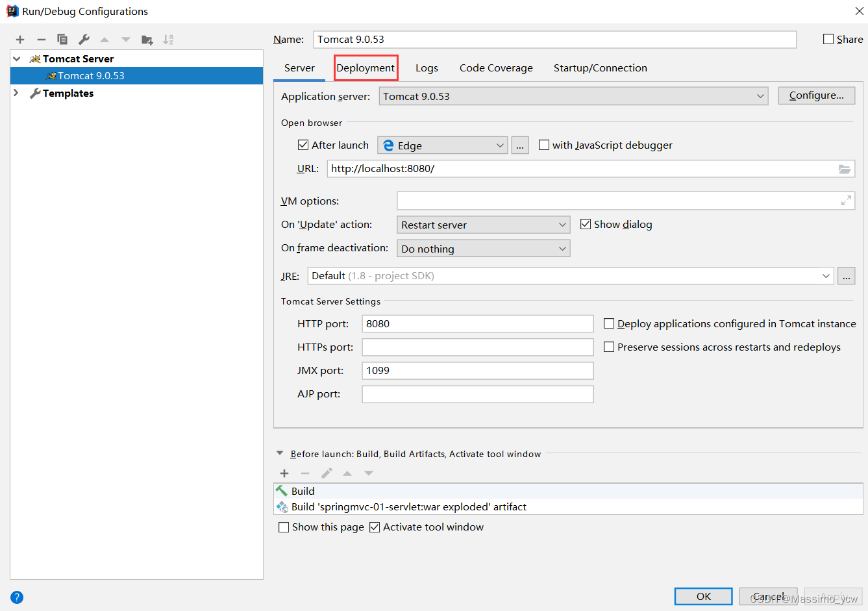
Task: Move the before launch task down
Action: pos(369,473)
